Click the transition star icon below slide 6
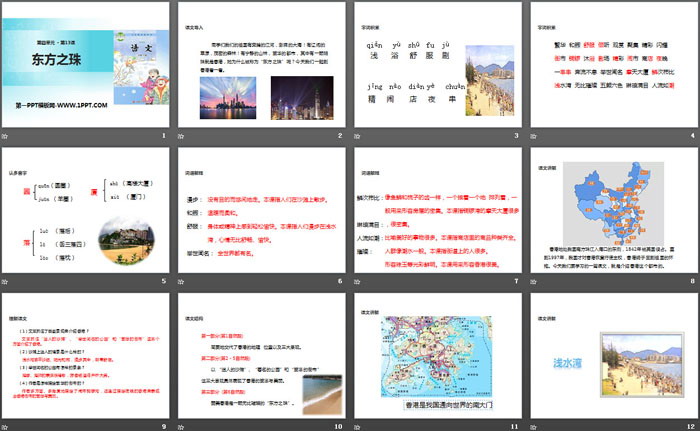This screenshot has width=700, height=431. click(182, 281)
